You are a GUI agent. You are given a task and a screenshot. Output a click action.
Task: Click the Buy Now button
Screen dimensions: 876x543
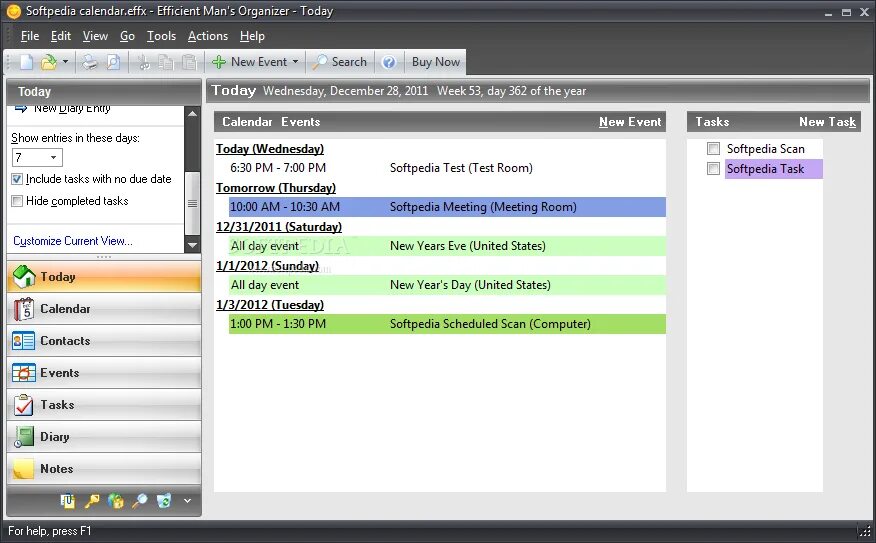(436, 62)
